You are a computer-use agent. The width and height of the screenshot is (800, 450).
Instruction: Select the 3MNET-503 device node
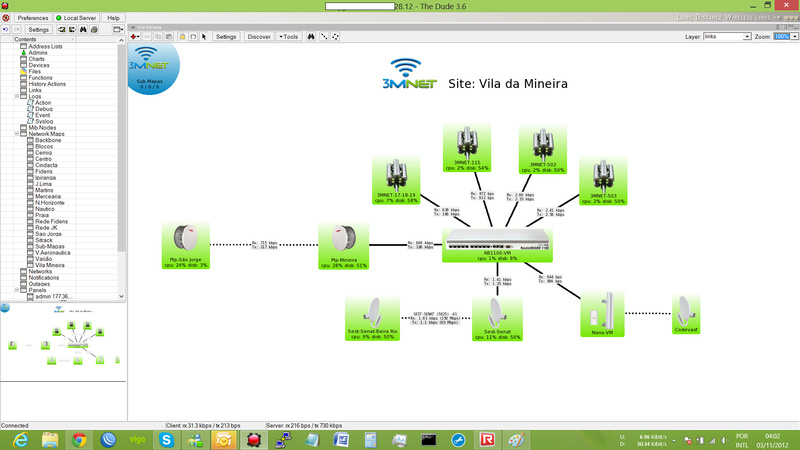(x=603, y=181)
